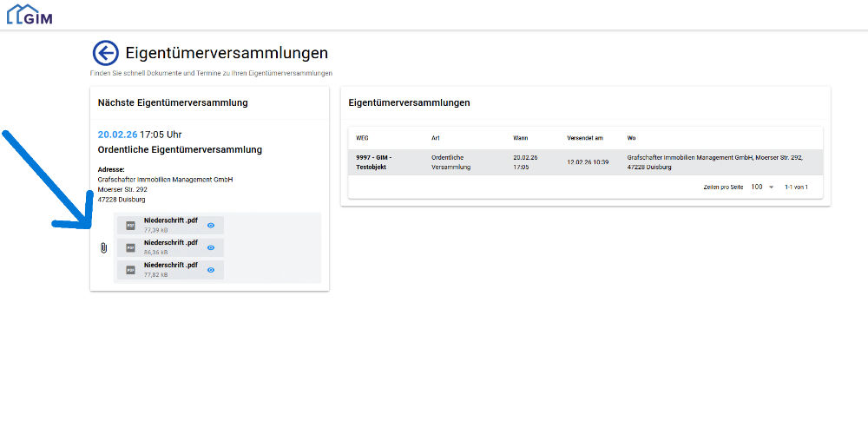Viewport: 868px width, 434px height.
Task: Select the 9997 - GIM - Testobjekt row
Action: [x=374, y=161]
